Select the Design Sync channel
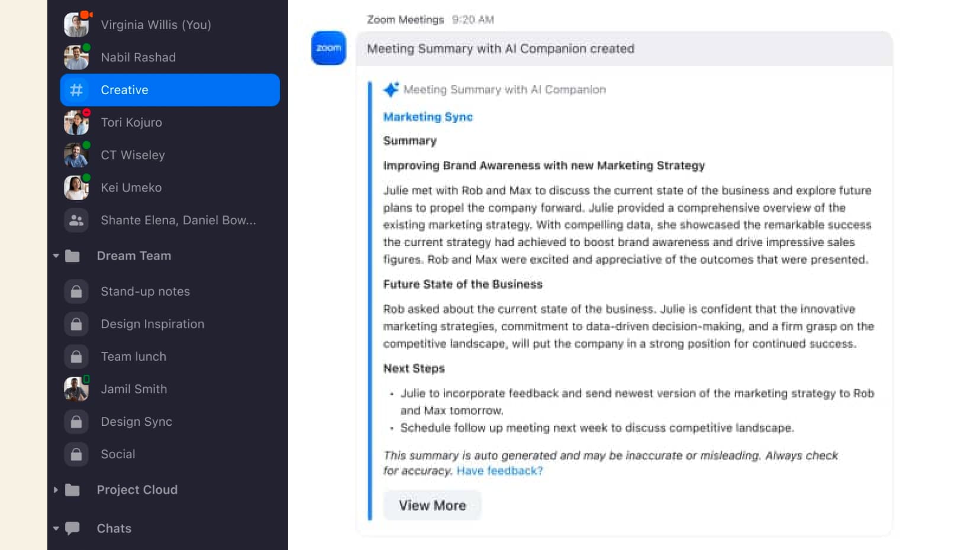Image resolution: width=980 pixels, height=550 pixels. (136, 422)
